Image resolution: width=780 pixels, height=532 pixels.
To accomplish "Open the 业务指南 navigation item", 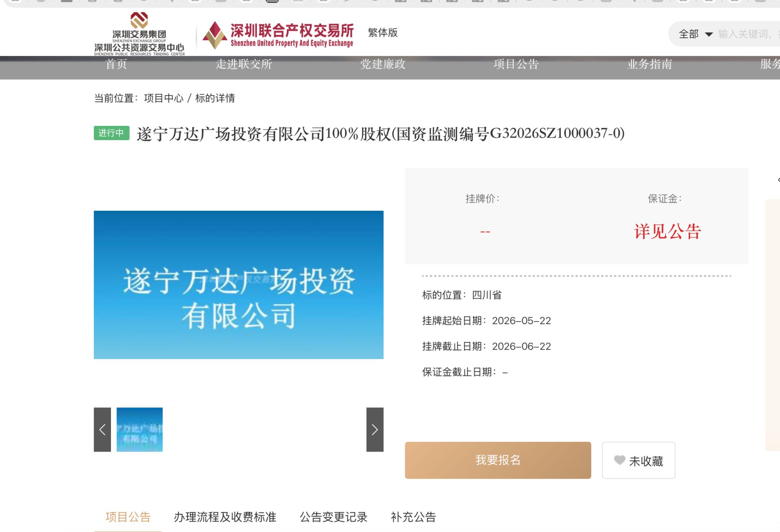I will coord(650,64).
